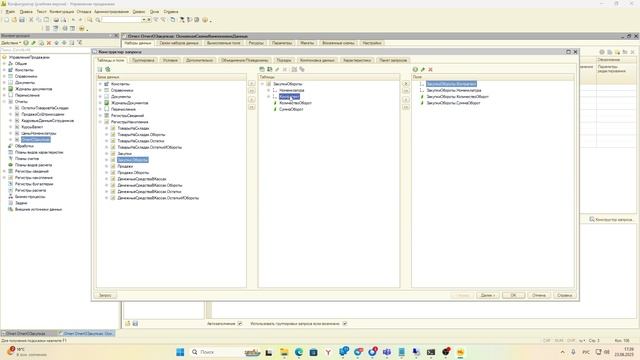This screenshot has height=360, width=640.
Task: Open the Edge browser from the taskbar
Action: pyautogui.click(x=299, y=352)
